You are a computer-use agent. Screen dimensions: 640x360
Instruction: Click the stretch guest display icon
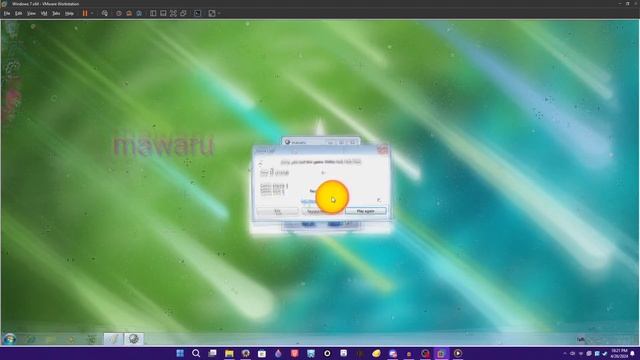pos(212,13)
